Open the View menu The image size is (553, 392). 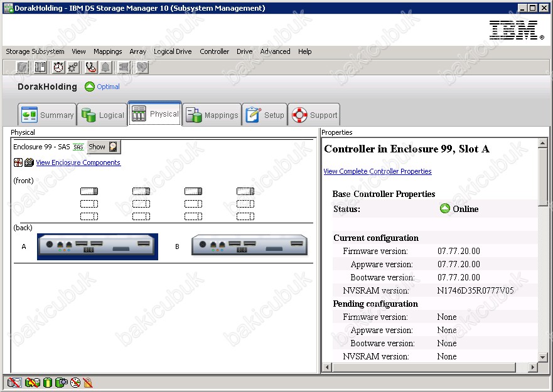78,51
